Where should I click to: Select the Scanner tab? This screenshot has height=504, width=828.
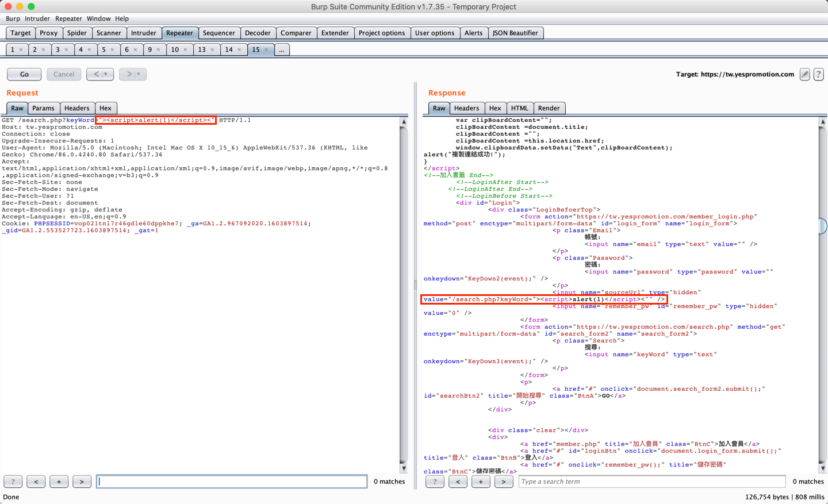coord(109,33)
